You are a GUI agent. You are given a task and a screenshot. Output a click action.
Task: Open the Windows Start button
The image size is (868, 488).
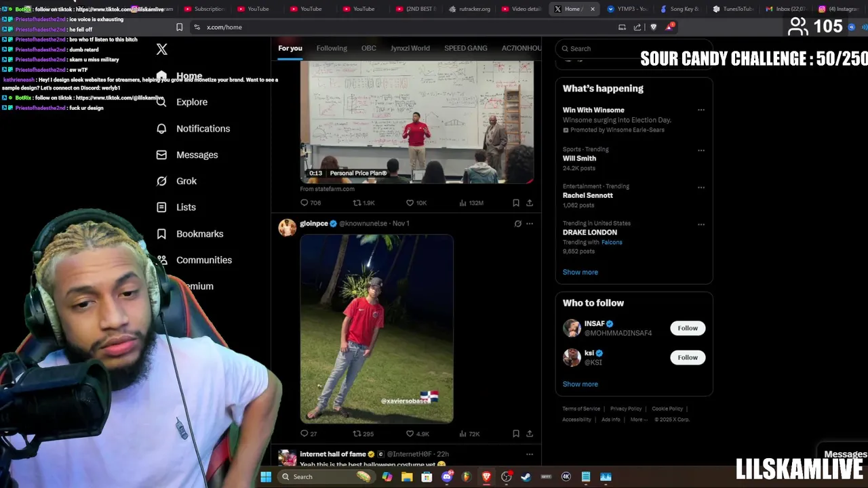pyautogui.click(x=266, y=476)
